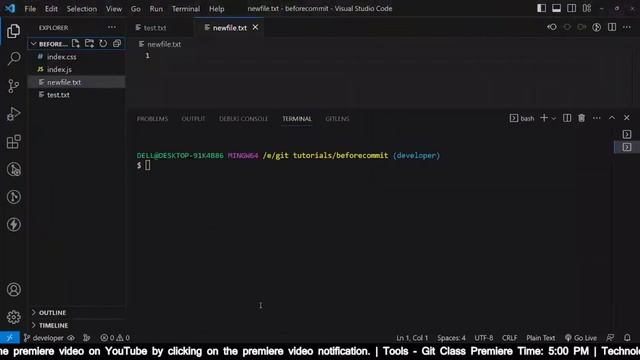Click the bash terminal label
Image resolution: width=640 pixels, height=360 pixels.
[x=522, y=118]
